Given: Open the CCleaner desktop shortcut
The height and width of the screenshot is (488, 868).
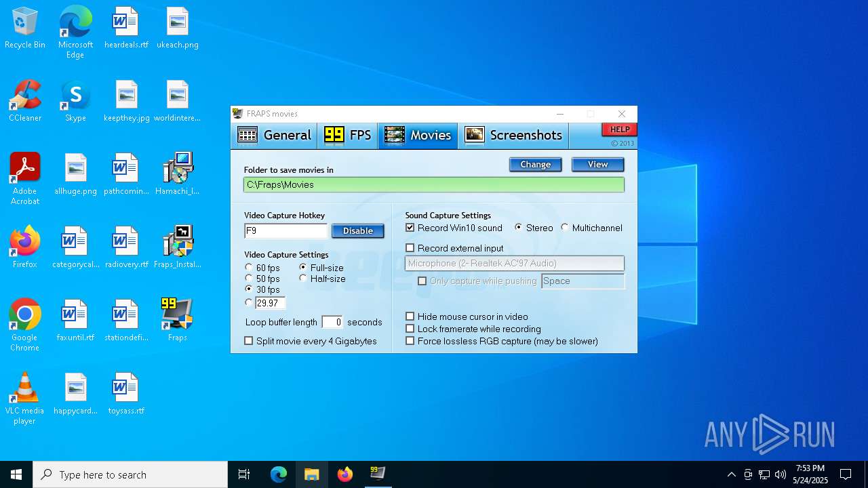Looking at the screenshot, I should (x=25, y=102).
